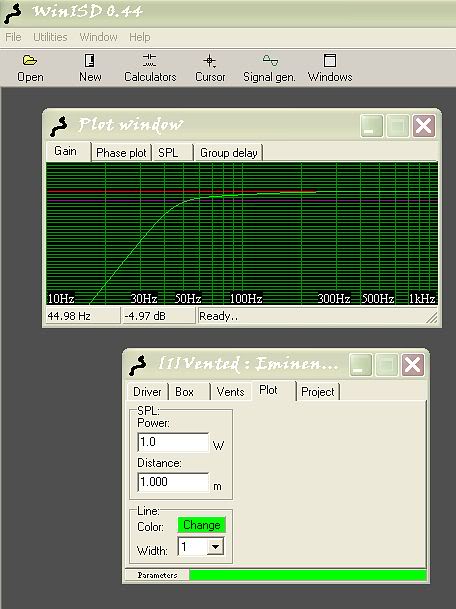
Task: Expand the line Width dropdown
Action: 216,547
